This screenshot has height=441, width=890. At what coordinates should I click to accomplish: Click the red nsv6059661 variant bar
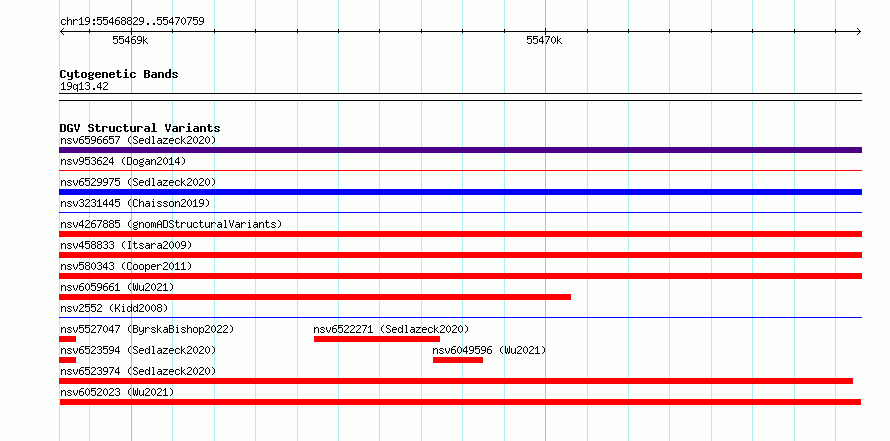coord(315,297)
